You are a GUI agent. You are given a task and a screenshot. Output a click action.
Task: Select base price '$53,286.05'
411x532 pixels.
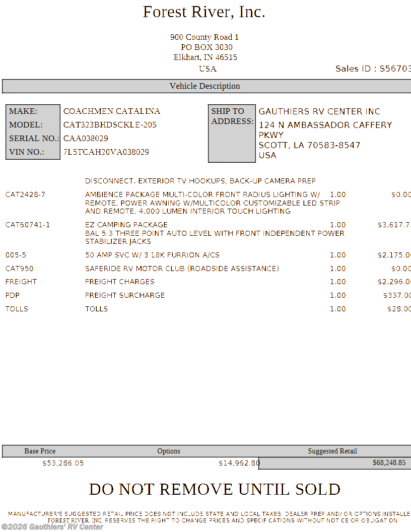63,463
